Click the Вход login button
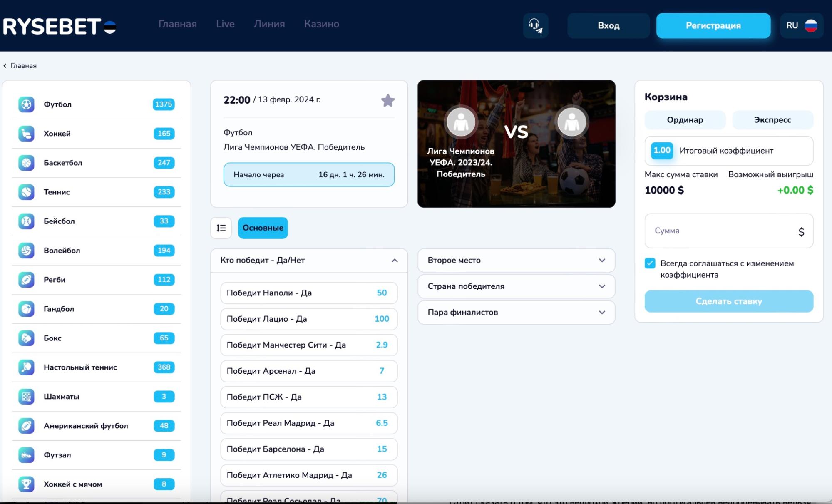Screen dimensions: 832x504 (x=608, y=25)
